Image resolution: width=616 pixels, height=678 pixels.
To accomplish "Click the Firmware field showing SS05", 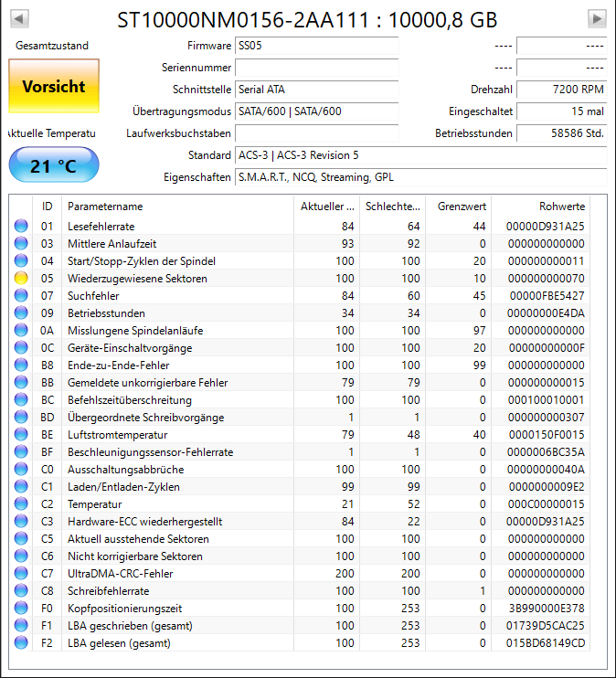I will (x=316, y=46).
